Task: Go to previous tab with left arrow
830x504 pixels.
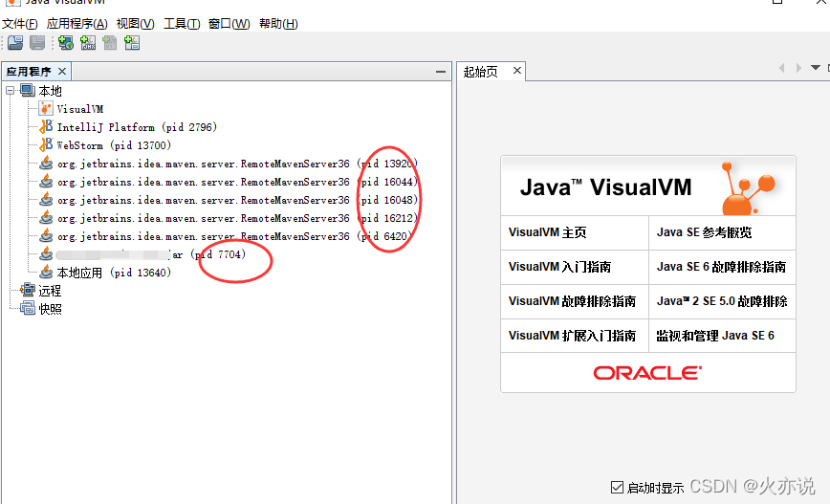Action: pyautogui.click(x=782, y=68)
